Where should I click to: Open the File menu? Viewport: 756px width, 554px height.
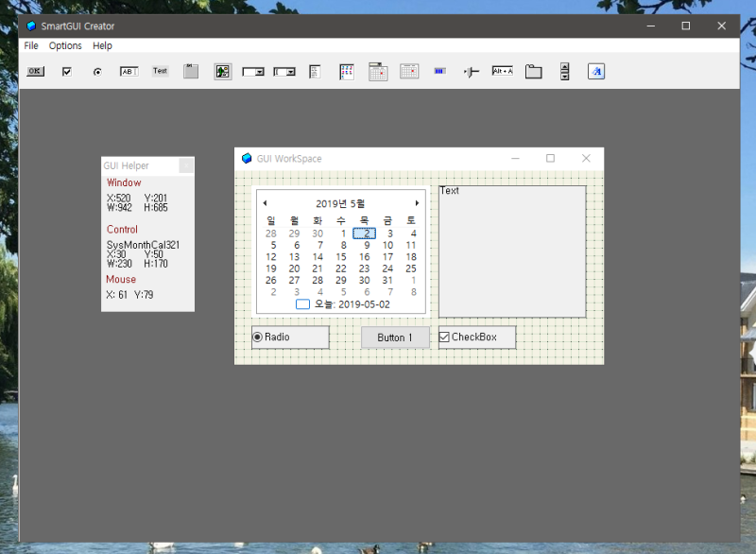click(31, 45)
